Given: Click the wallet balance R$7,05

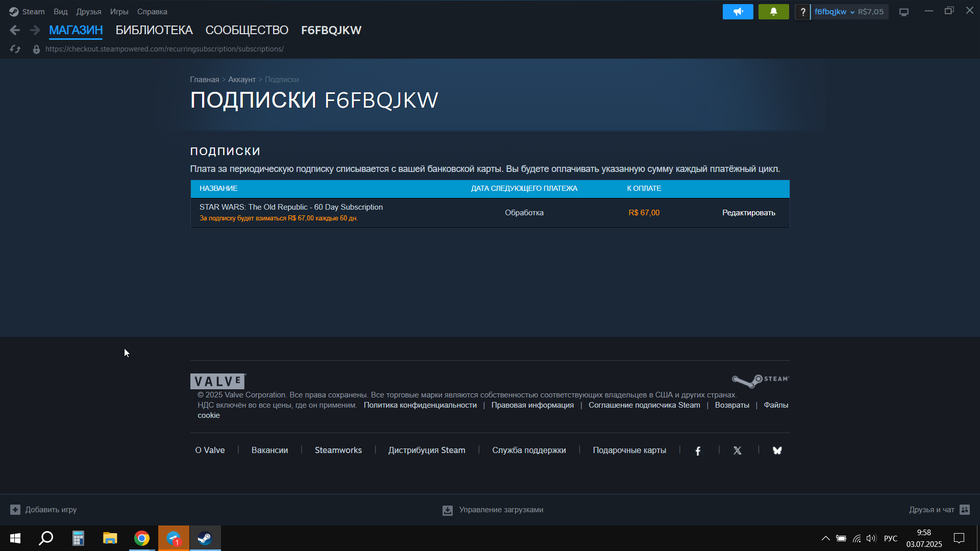Looking at the screenshot, I should pyautogui.click(x=871, y=12).
